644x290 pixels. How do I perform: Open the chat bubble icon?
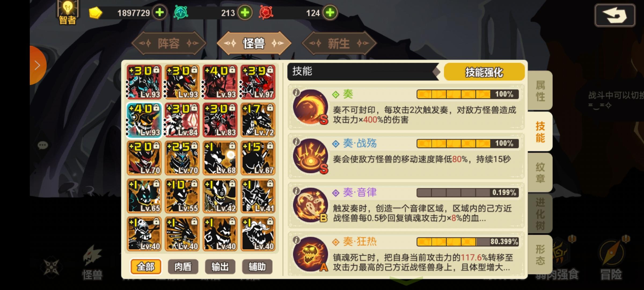[x=42, y=146]
